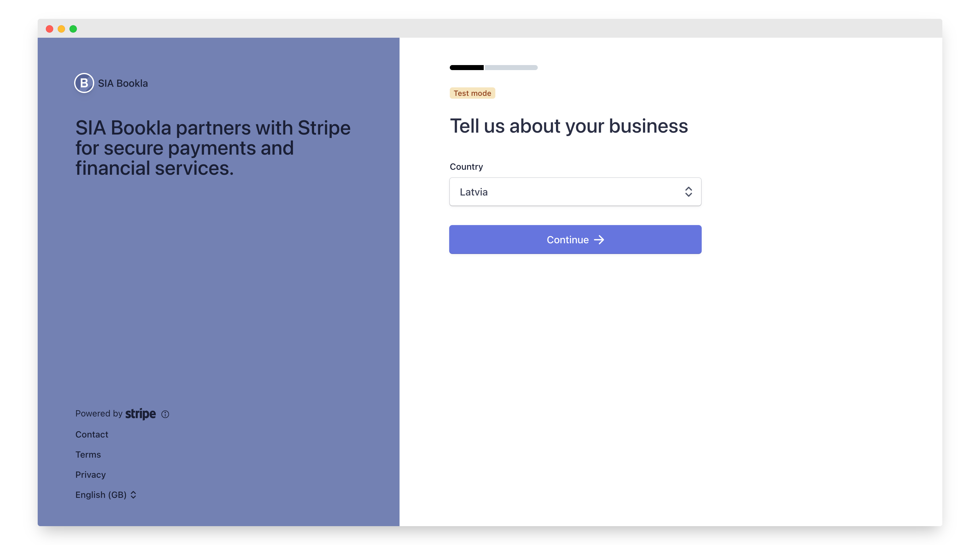
Task: Click the SIA Bookla brand name text
Action: (123, 83)
